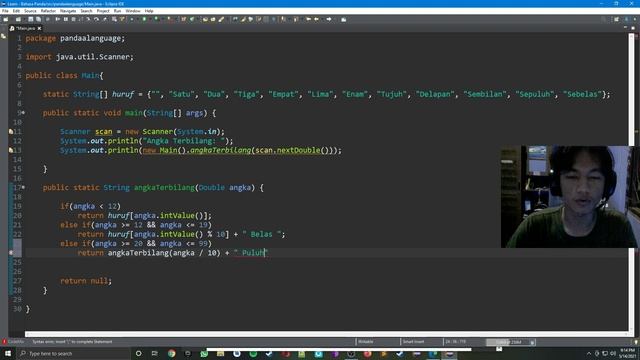Click the Open Perspective icon at top right
This screenshot has width=640, height=360.
pos(616,19)
